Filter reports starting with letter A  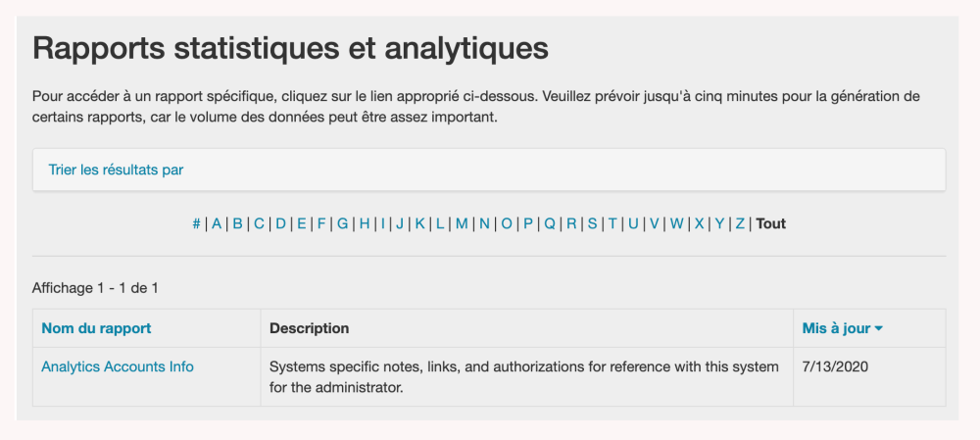pos(217,223)
